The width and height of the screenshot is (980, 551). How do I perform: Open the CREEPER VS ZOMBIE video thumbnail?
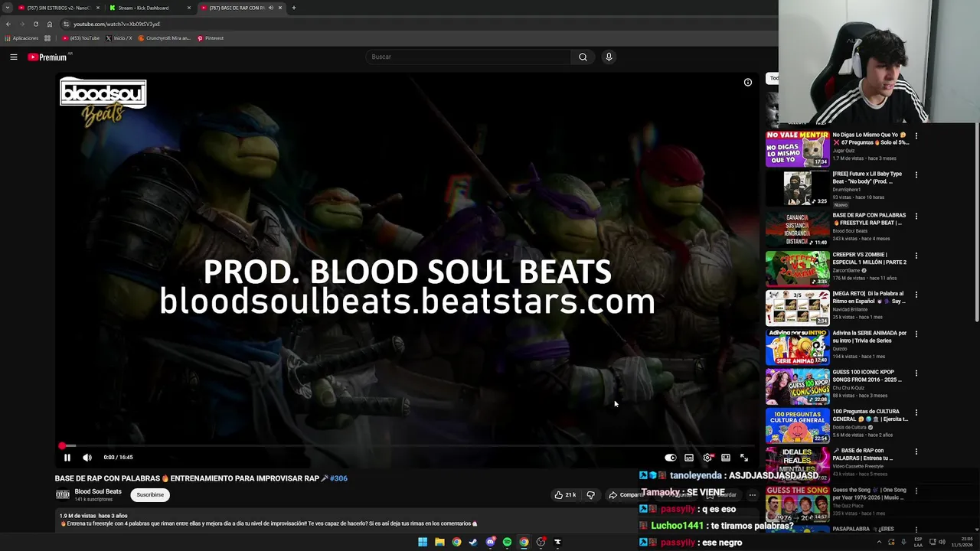pyautogui.click(x=797, y=268)
